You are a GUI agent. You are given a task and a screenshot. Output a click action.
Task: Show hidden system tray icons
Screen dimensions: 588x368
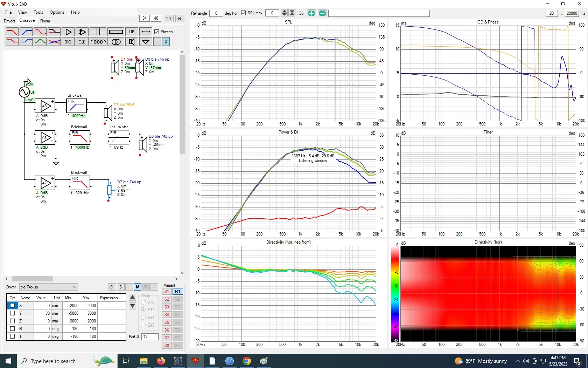tap(518, 361)
